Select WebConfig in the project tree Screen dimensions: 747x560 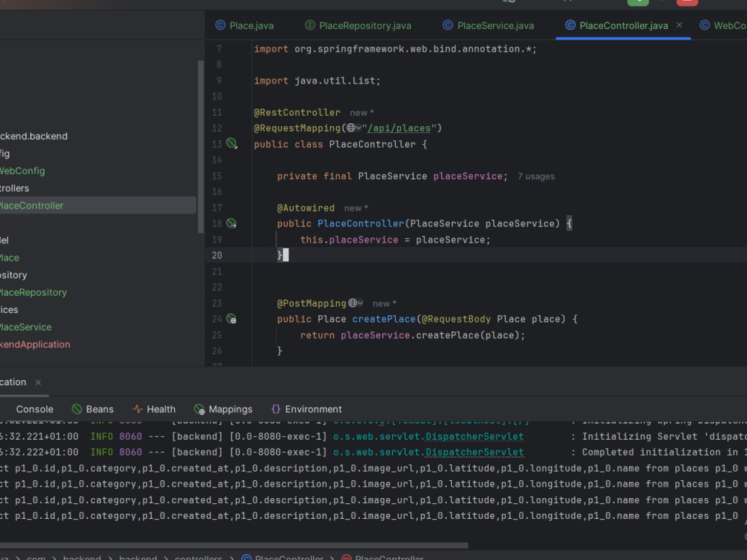click(22, 171)
